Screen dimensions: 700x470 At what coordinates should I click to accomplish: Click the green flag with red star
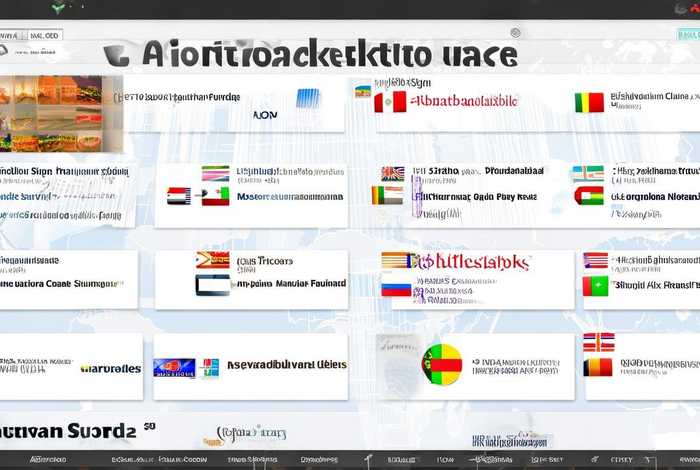coord(595,286)
